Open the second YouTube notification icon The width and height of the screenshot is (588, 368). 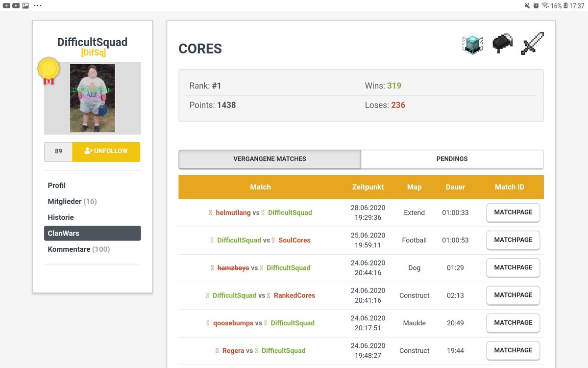point(16,5)
